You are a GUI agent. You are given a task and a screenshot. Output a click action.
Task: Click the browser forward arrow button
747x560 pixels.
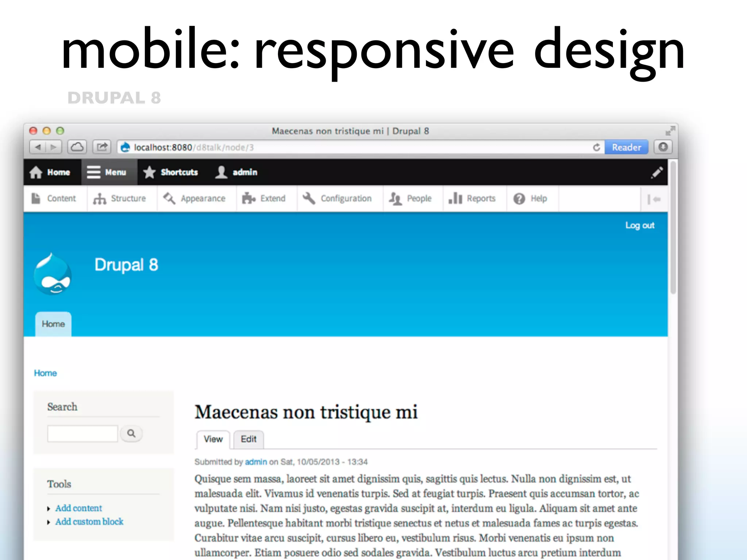coord(54,147)
